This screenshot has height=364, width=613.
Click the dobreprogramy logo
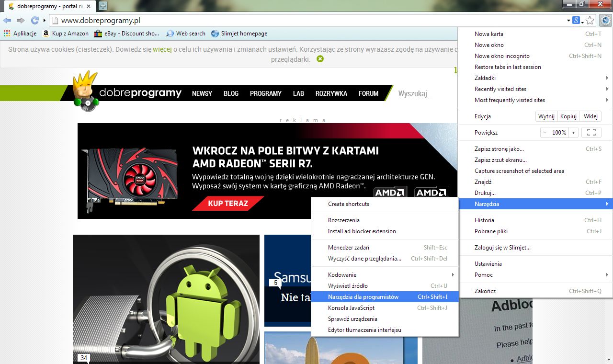click(x=128, y=92)
